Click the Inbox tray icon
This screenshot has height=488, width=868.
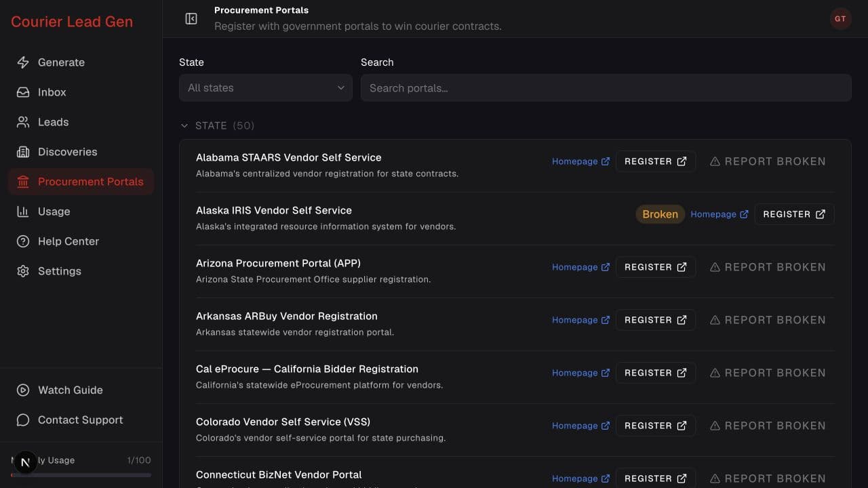tap(23, 92)
